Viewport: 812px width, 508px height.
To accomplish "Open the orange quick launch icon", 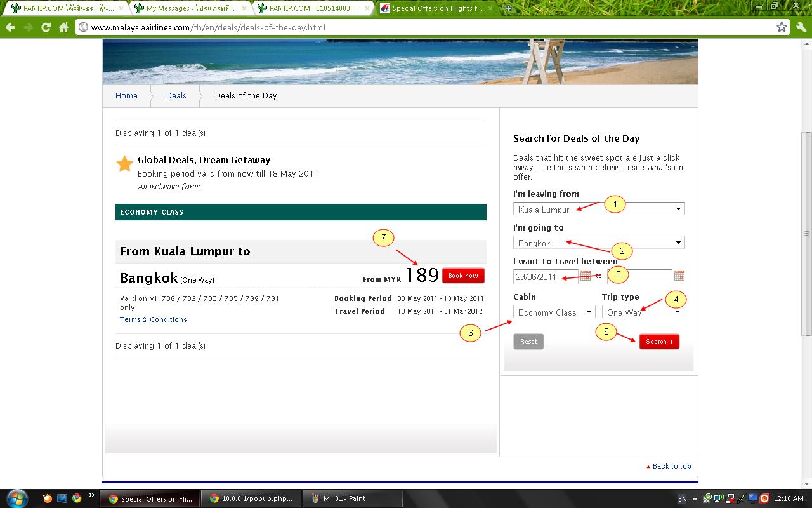I will point(48,498).
